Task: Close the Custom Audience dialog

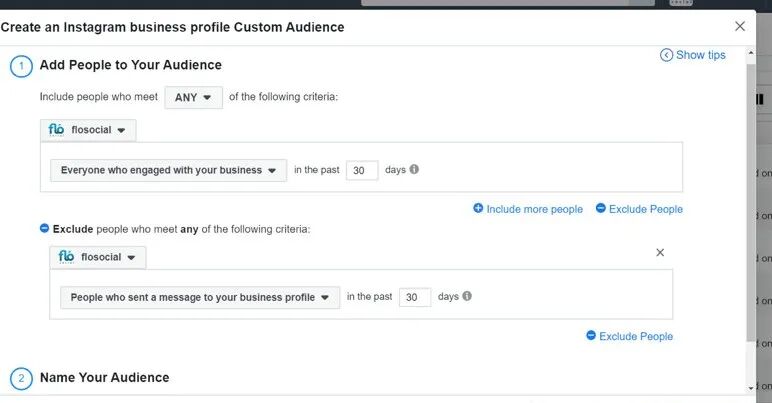Action: coord(740,26)
